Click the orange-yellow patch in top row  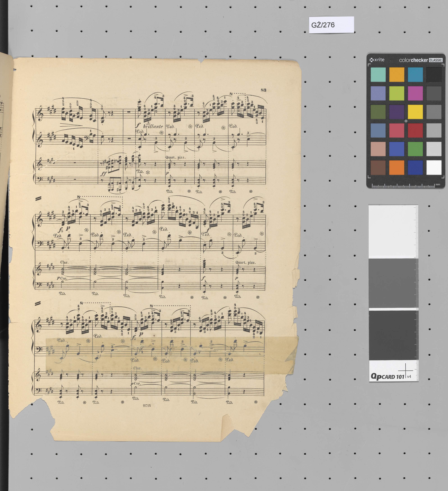pyautogui.click(x=397, y=74)
